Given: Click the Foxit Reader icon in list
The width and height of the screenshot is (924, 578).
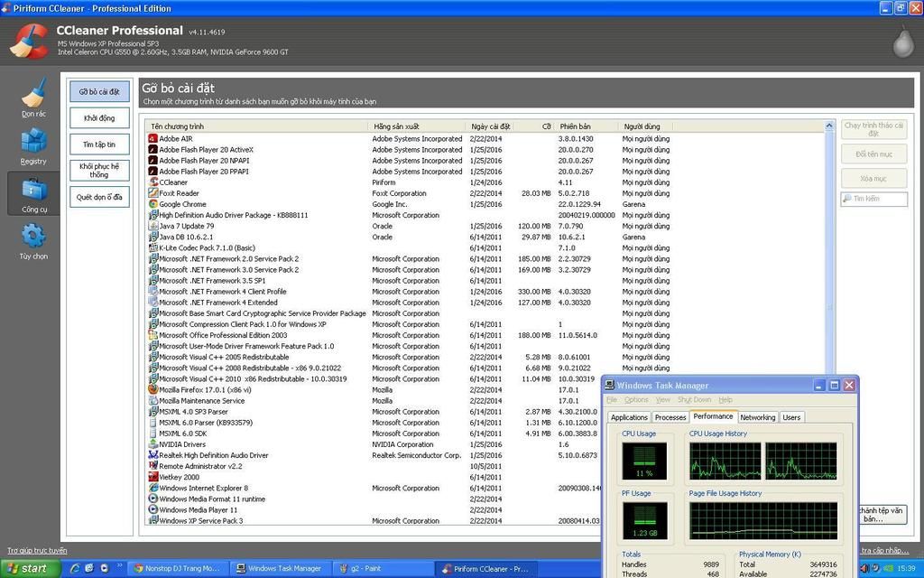Looking at the screenshot, I should click(x=153, y=193).
